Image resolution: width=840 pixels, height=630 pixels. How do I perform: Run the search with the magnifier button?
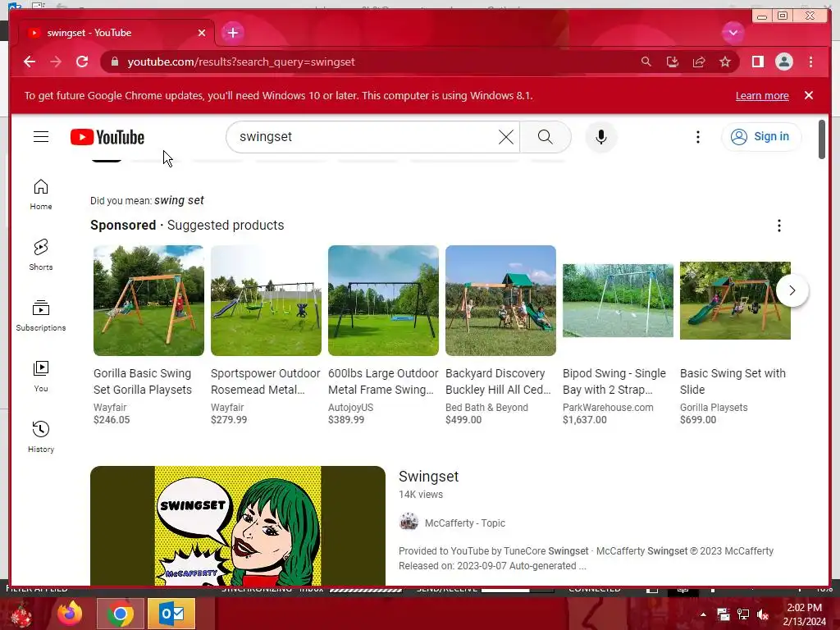(545, 137)
